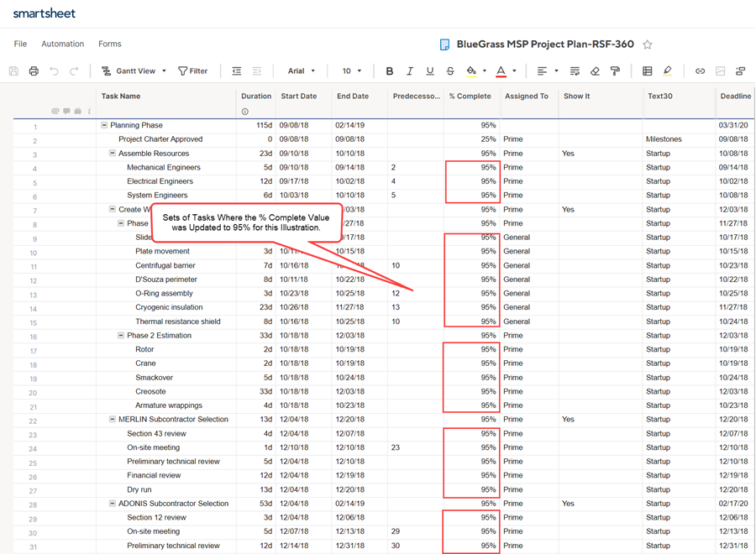Screen dimensions: 756x554
Task: Click the Insert Hyperlink icon
Action: [699, 71]
